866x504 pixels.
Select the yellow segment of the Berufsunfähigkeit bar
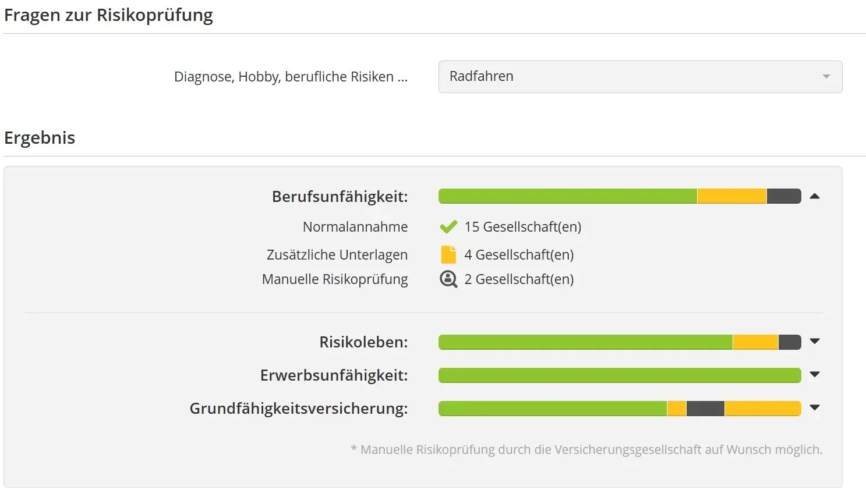click(731, 196)
